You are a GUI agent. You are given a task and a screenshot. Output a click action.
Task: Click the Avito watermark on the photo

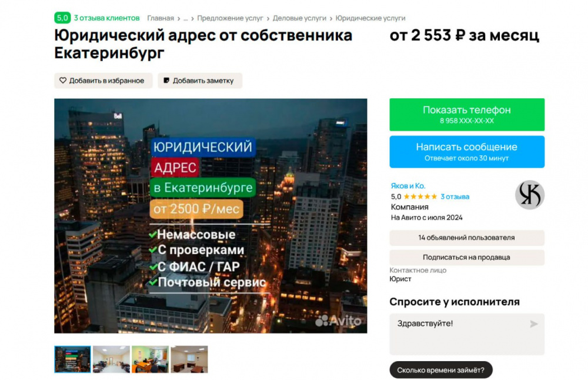coord(340,322)
